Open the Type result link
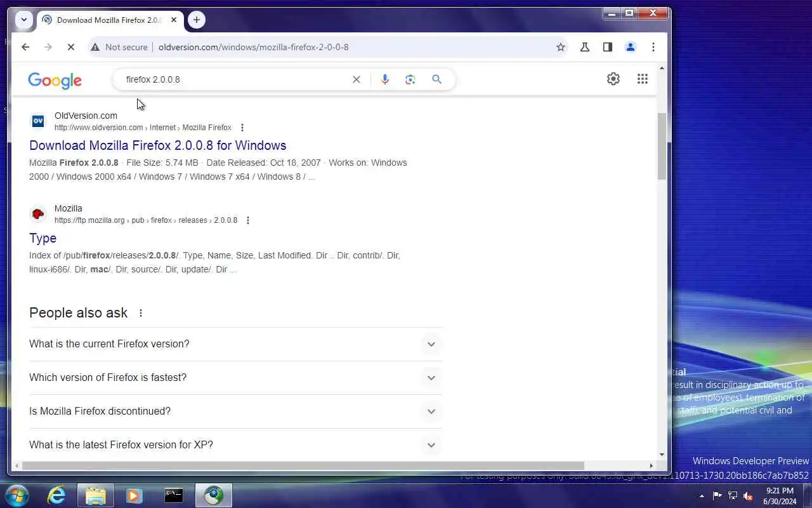 [x=43, y=238]
